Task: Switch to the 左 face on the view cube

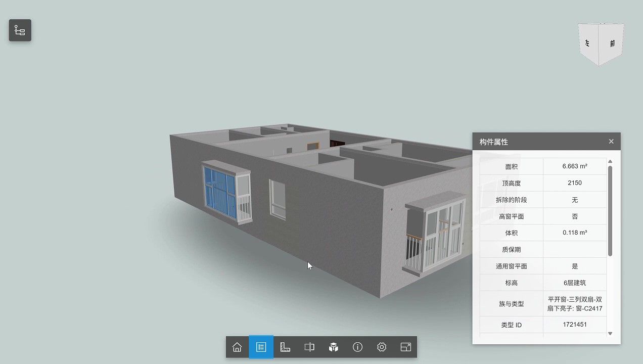Action: coord(587,43)
